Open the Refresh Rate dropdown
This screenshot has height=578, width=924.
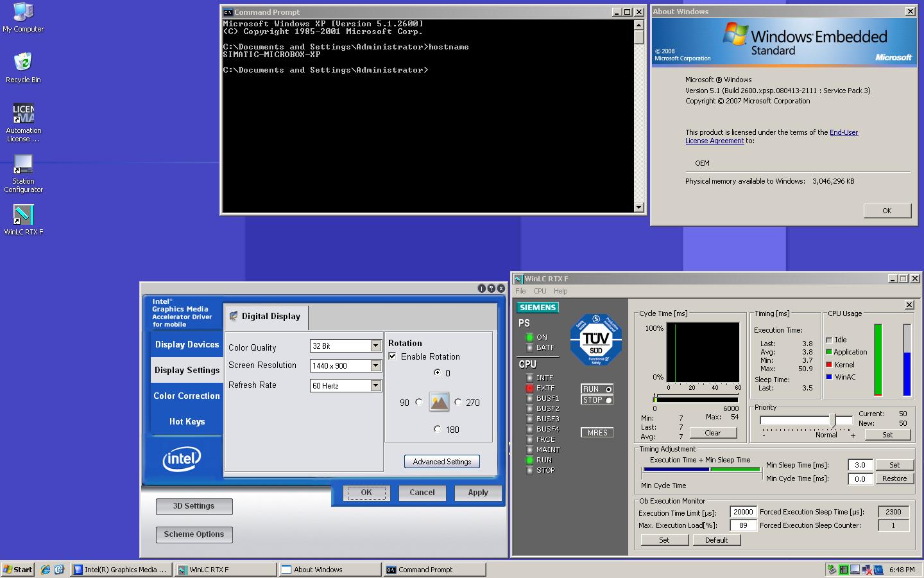tap(376, 385)
